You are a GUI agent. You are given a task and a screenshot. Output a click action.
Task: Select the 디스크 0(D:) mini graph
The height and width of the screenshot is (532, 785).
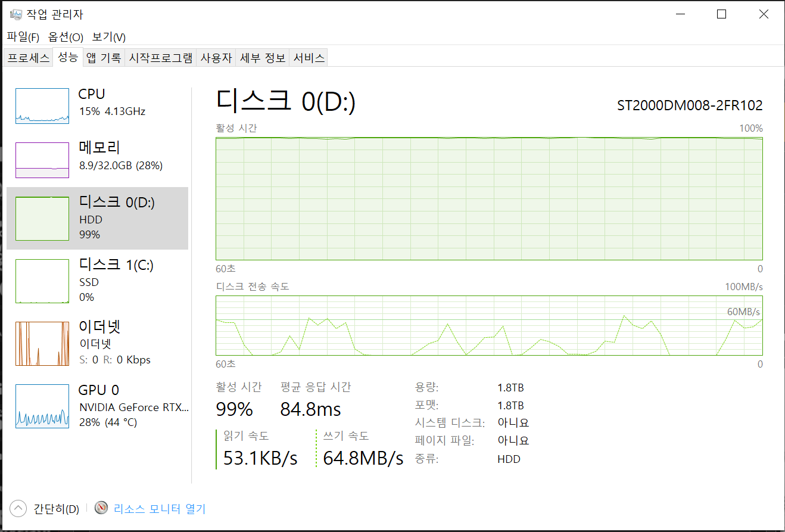pos(42,219)
